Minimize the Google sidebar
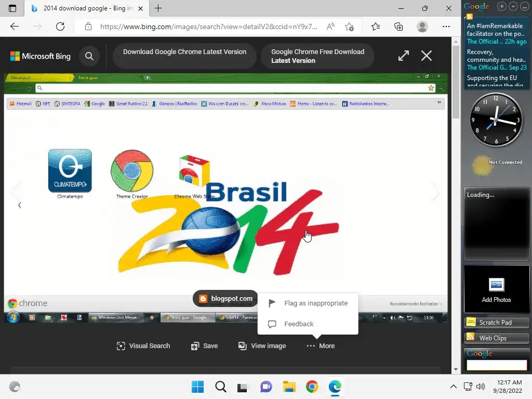Screen dimensions: 532x399 [x=524, y=6]
